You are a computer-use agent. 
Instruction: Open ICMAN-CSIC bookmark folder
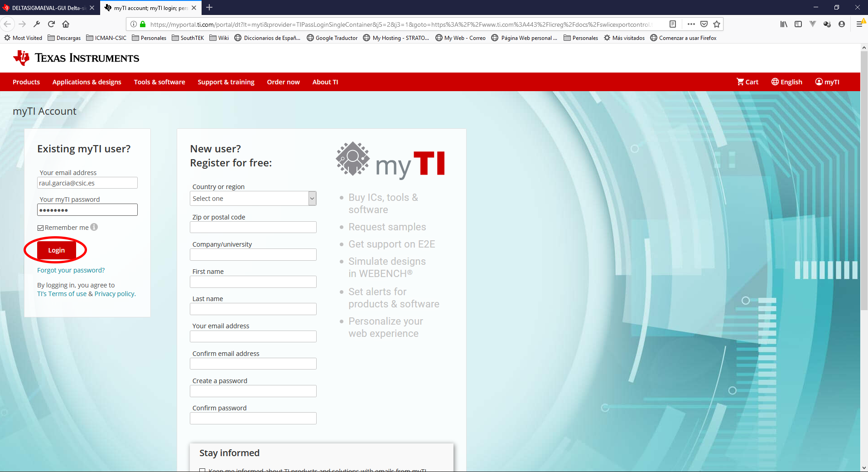click(x=106, y=38)
